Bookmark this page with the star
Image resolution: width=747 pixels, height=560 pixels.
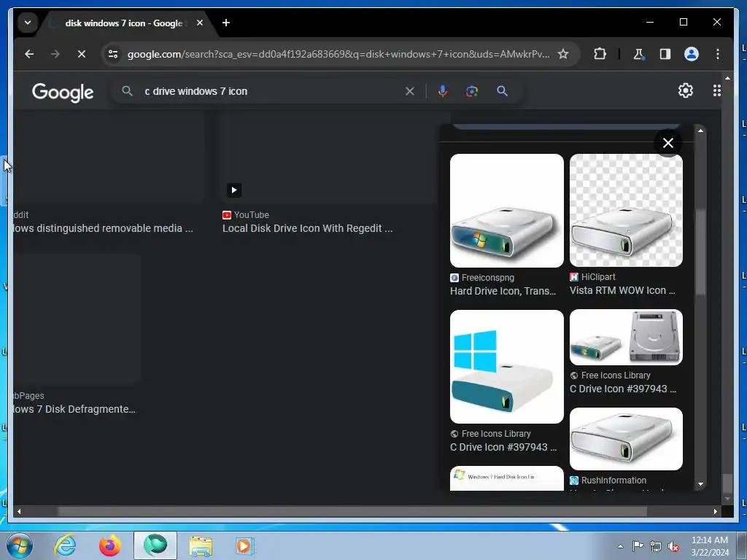(563, 54)
